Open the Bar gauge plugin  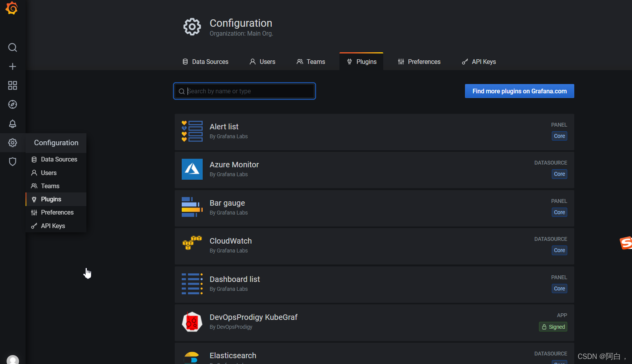(374, 208)
